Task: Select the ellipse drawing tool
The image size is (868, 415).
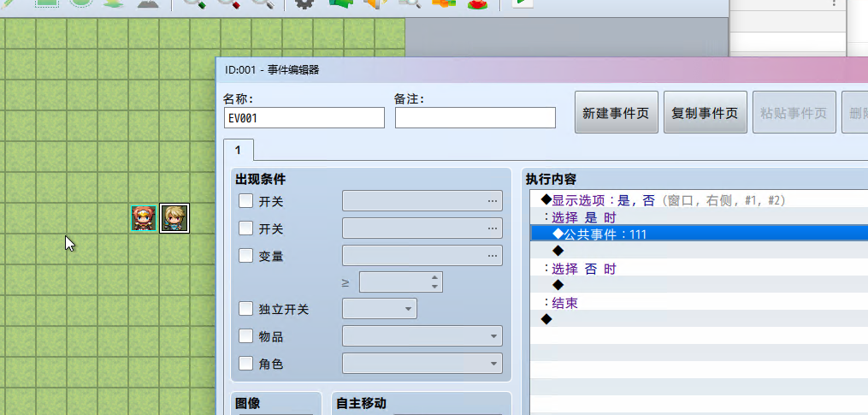Action: 81,3
